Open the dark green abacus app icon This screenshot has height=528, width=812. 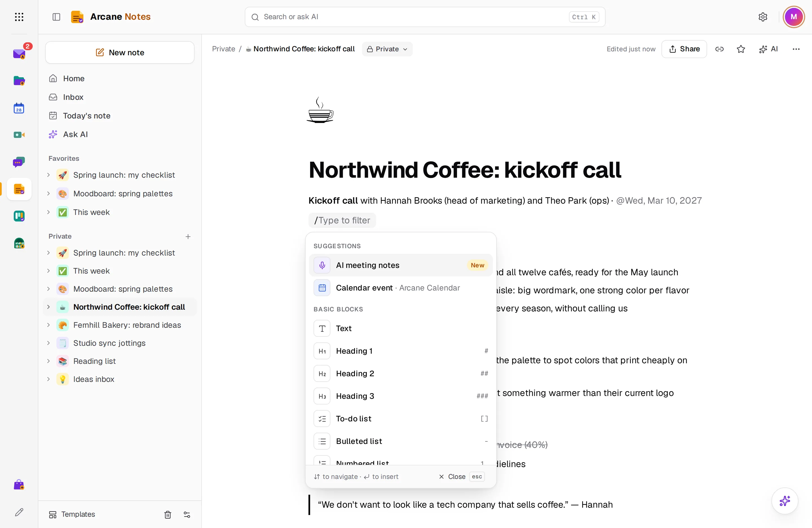pos(19,243)
